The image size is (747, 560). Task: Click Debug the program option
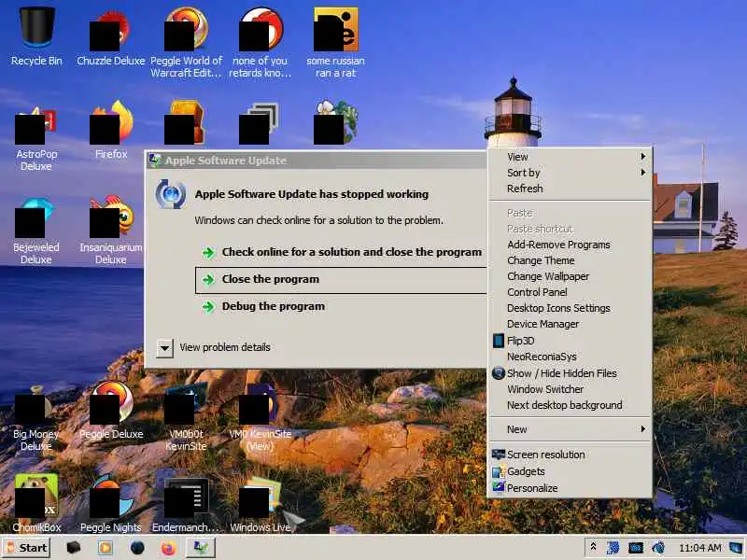pos(341,306)
